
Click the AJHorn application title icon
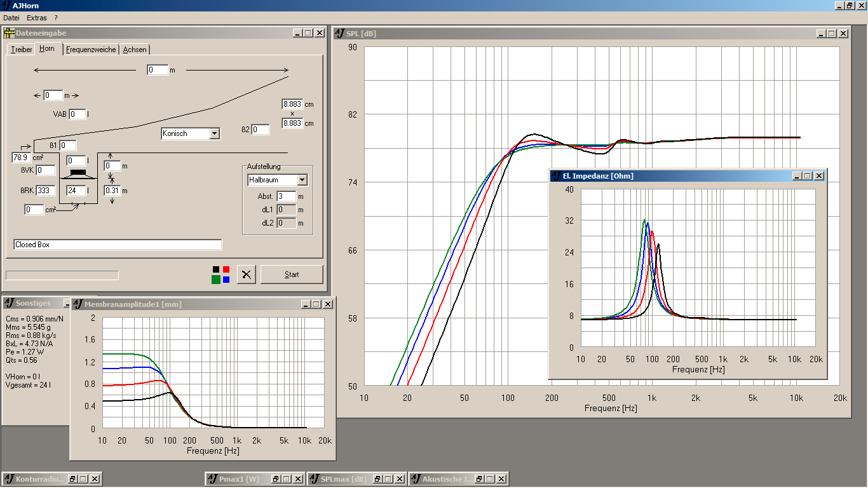tap(6, 5)
